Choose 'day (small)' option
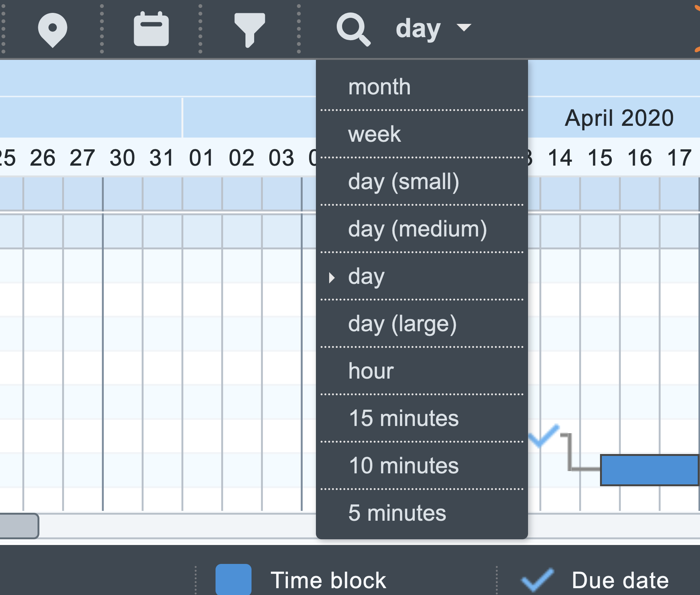700x595 pixels. 404,182
